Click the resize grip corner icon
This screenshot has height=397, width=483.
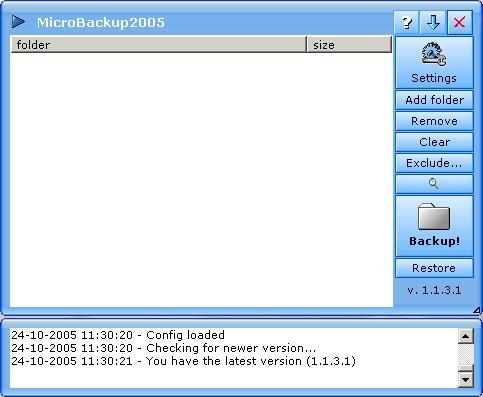[477, 310]
